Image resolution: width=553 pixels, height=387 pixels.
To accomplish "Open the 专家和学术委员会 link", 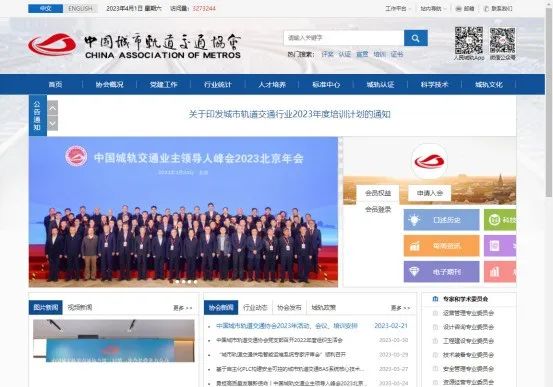I will pyautogui.click(x=466, y=299).
